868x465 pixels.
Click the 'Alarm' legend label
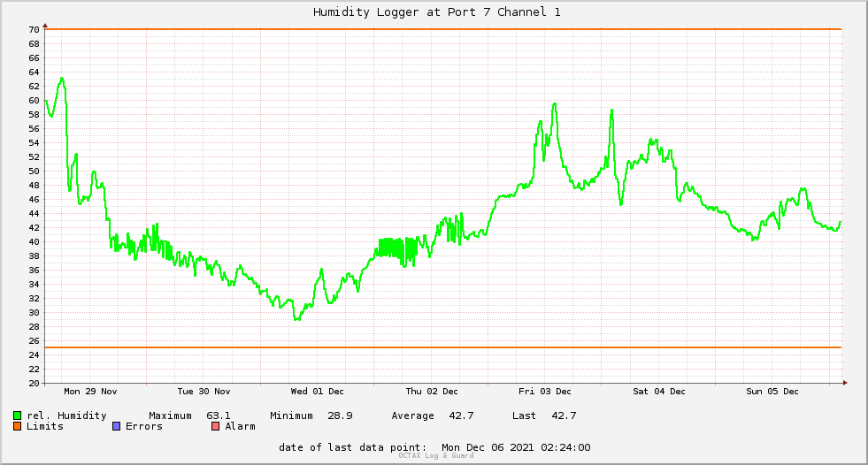click(x=241, y=426)
